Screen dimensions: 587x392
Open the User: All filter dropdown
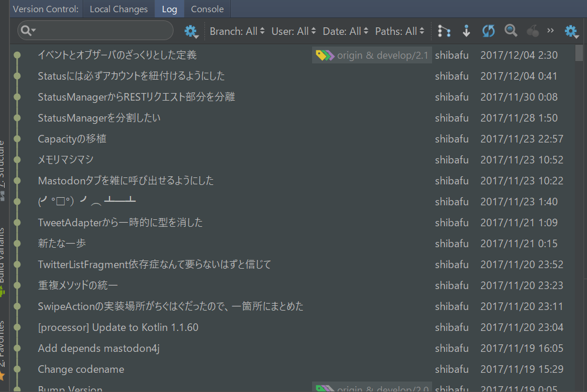293,31
